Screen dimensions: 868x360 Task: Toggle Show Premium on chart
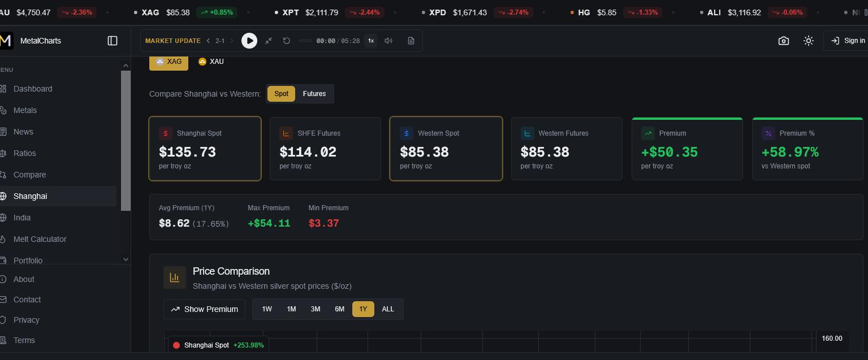click(x=205, y=309)
